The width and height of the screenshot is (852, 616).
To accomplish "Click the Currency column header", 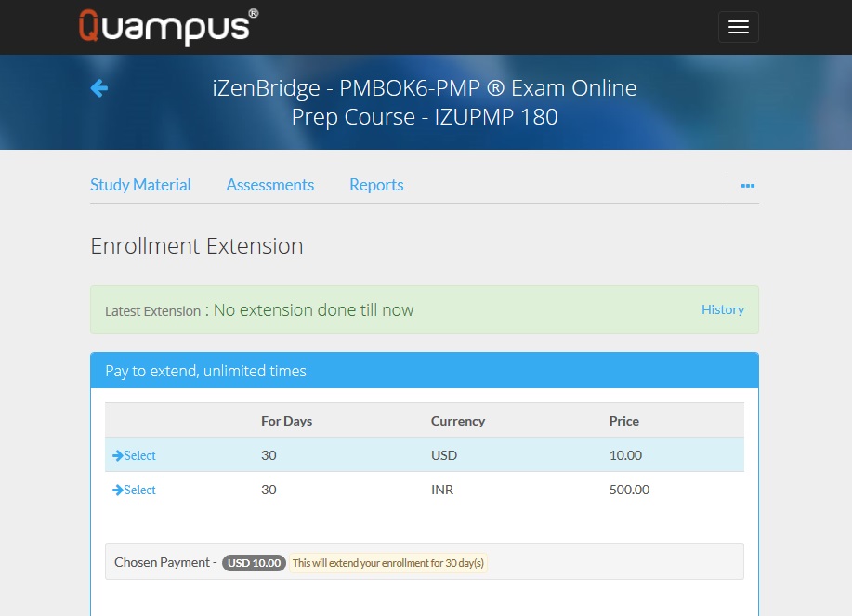I will [457, 421].
